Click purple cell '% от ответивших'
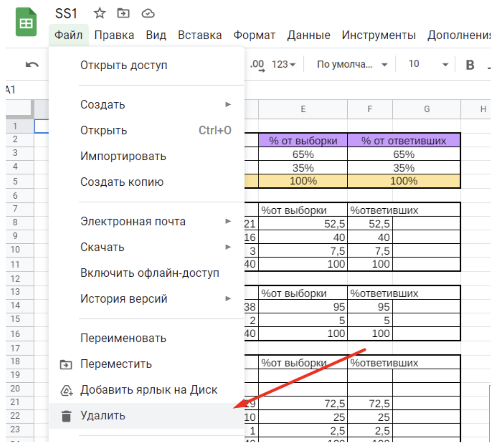497x448 pixels. point(404,141)
